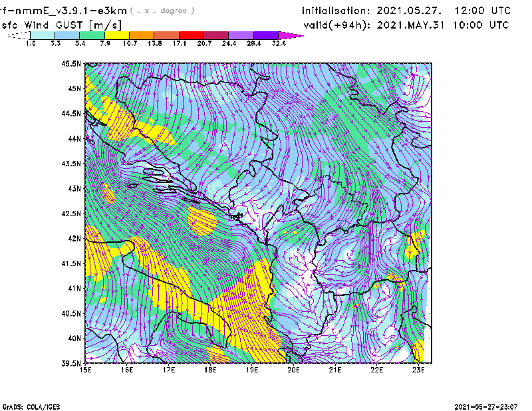Click the legend value 1.6
532x411 pixels.
tap(31, 43)
